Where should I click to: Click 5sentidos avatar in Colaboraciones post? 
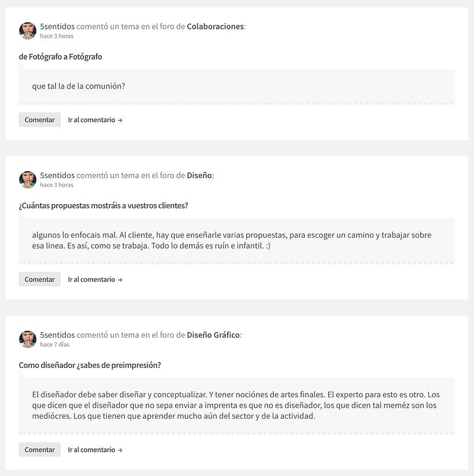click(28, 31)
